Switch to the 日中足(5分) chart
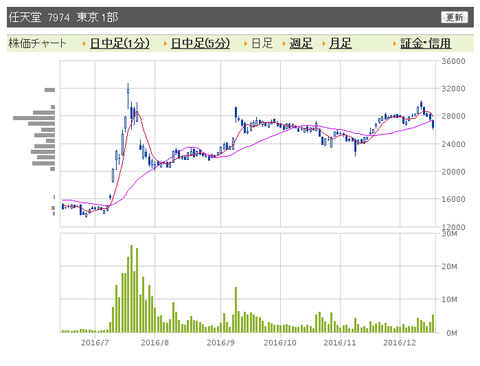 click(200, 43)
